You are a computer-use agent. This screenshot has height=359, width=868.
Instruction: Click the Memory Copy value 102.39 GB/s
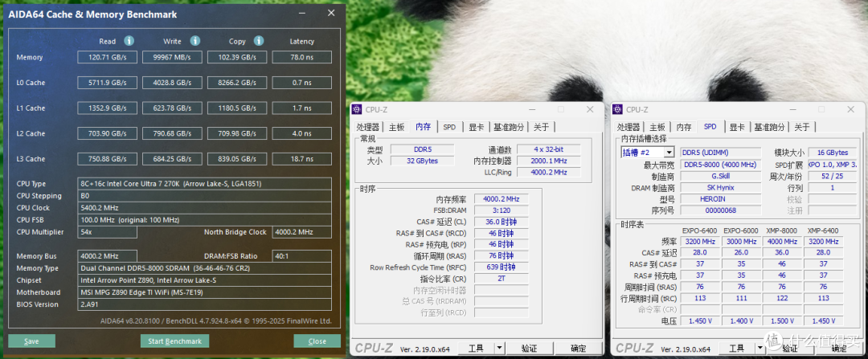pyautogui.click(x=237, y=57)
